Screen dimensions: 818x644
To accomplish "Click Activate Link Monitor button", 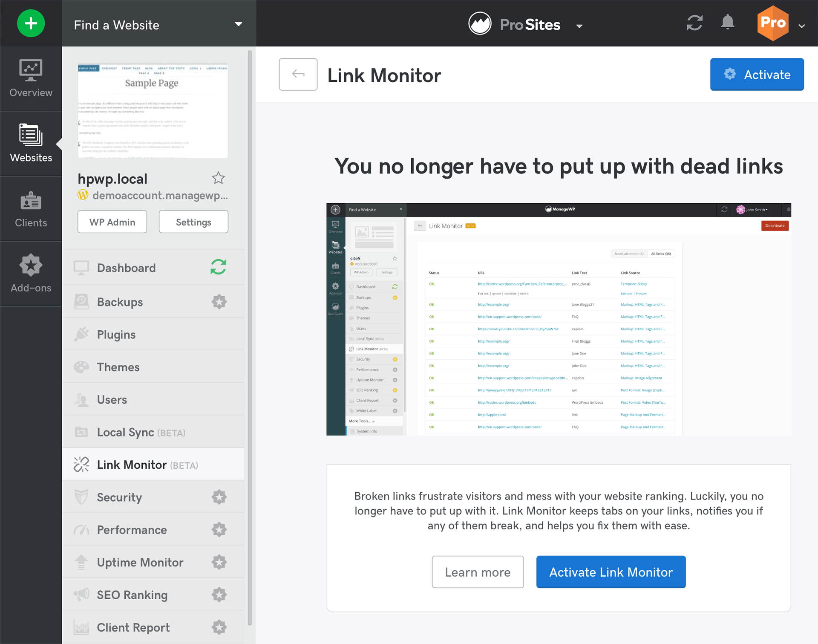I will 611,572.
